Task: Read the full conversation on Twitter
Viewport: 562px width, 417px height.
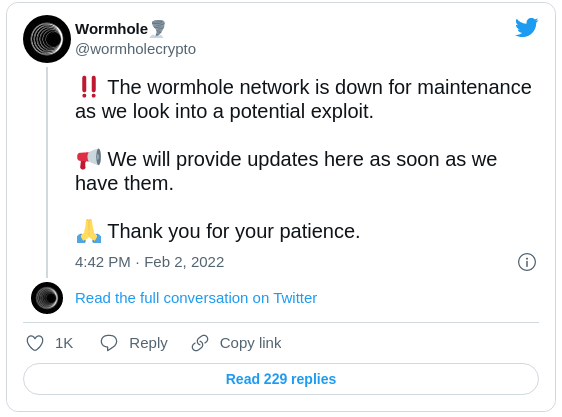Action: point(196,298)
